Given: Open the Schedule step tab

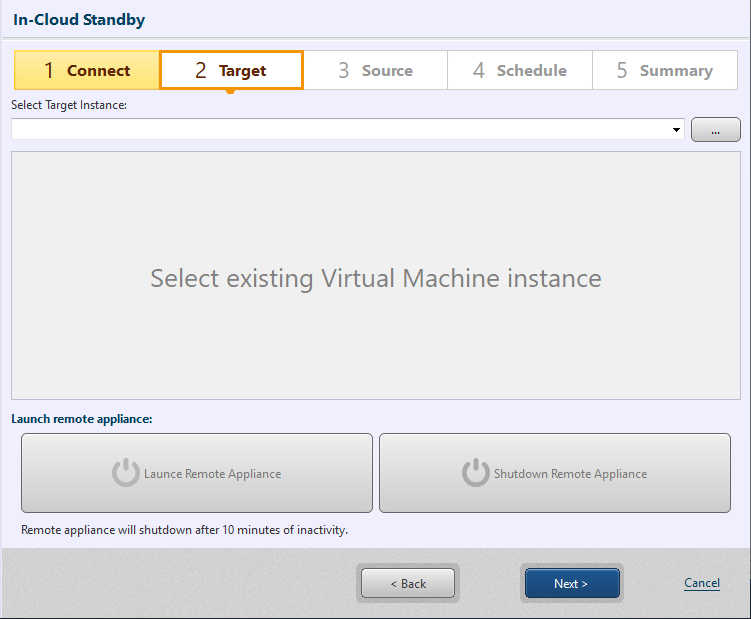Looking at the screenshot, I should coord(519,71).
